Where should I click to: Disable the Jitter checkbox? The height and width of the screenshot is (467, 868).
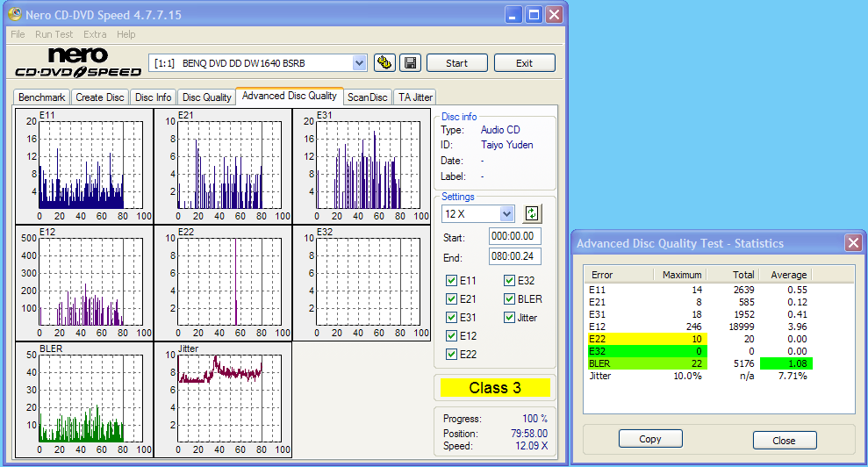click(x=510, y=318)
